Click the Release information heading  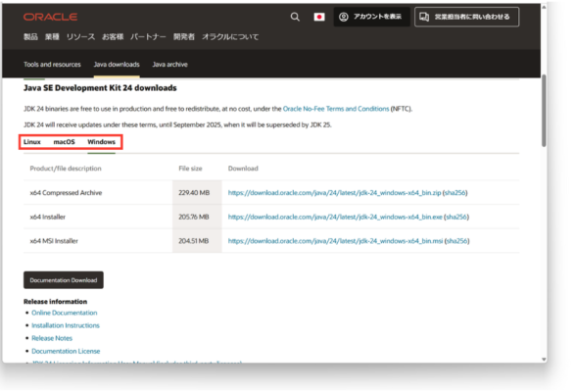(x=56, y=302)
